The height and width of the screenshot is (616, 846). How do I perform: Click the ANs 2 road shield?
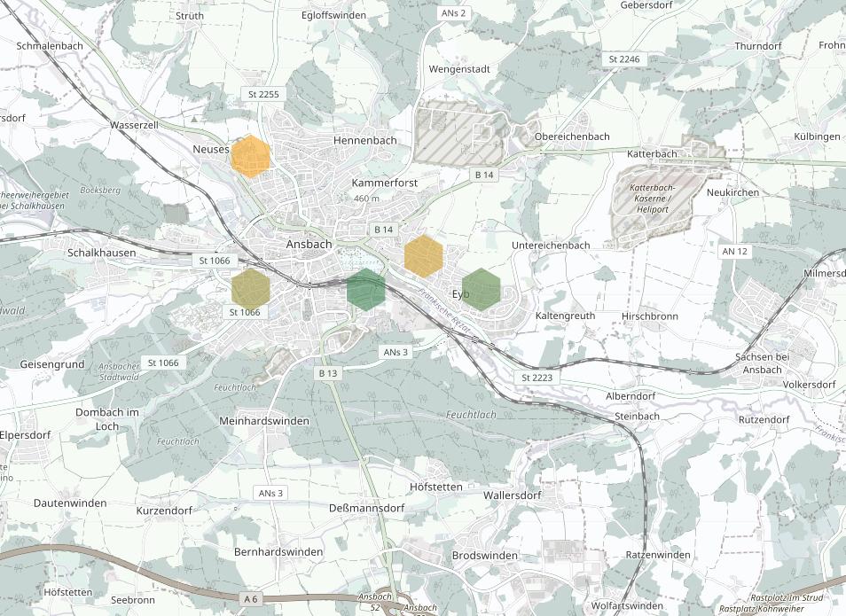pos(452,13)
